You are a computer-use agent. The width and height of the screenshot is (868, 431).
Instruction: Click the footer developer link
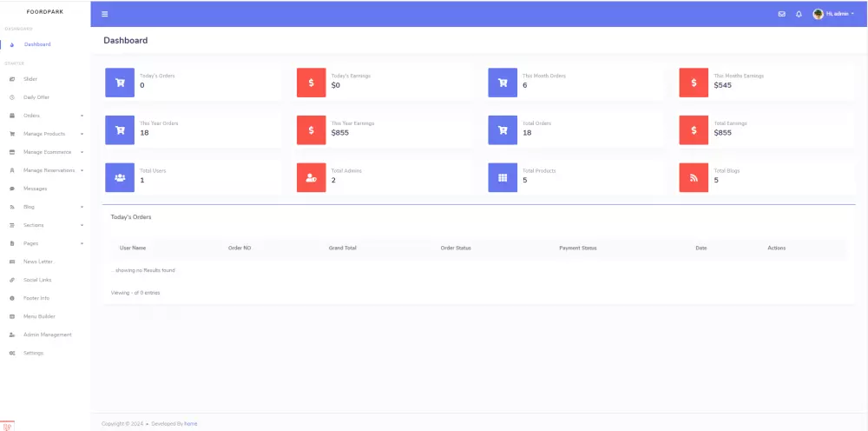(190, 424)
